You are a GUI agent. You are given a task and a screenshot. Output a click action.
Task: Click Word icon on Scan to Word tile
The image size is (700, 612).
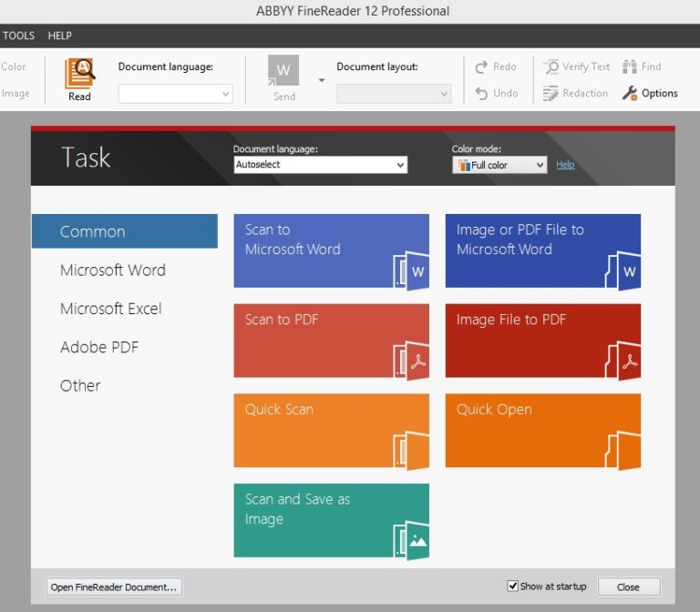coord(412,271)
